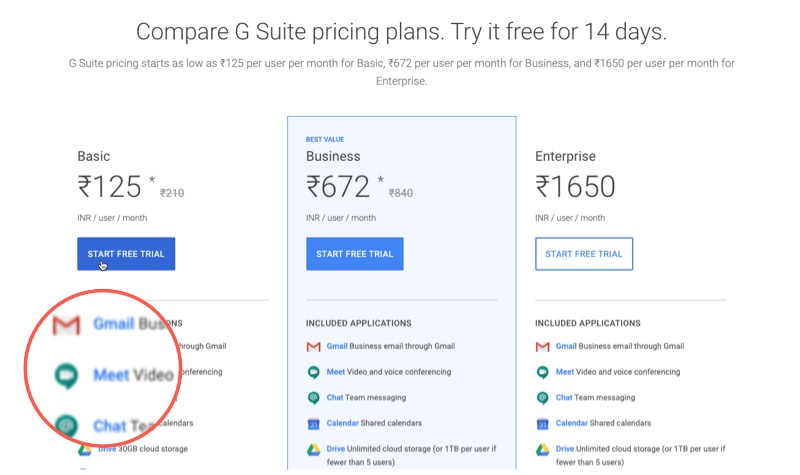Click the Meet icon in Enterprise plan

point(542,372)
